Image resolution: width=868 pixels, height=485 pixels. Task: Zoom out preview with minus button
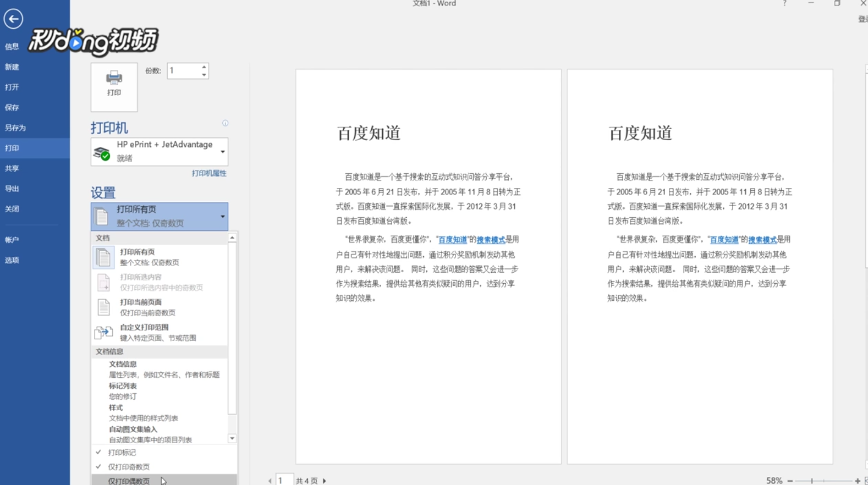[790, 481]
